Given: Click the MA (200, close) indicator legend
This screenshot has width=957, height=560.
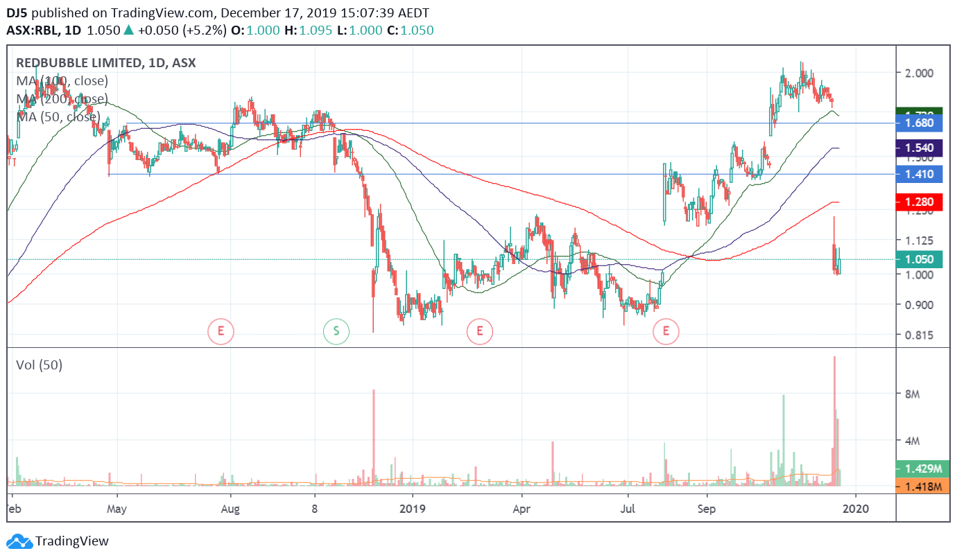Looking at the screenshot, I should click(x=62, y=98).
